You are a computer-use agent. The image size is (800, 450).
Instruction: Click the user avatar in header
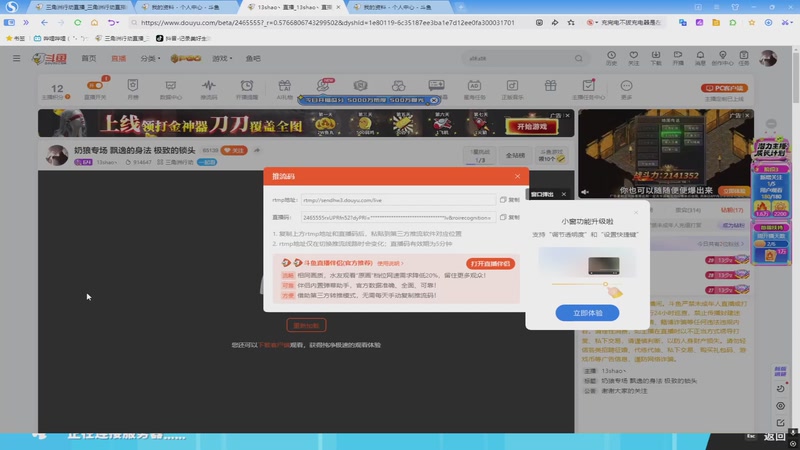tap(768, 58)
